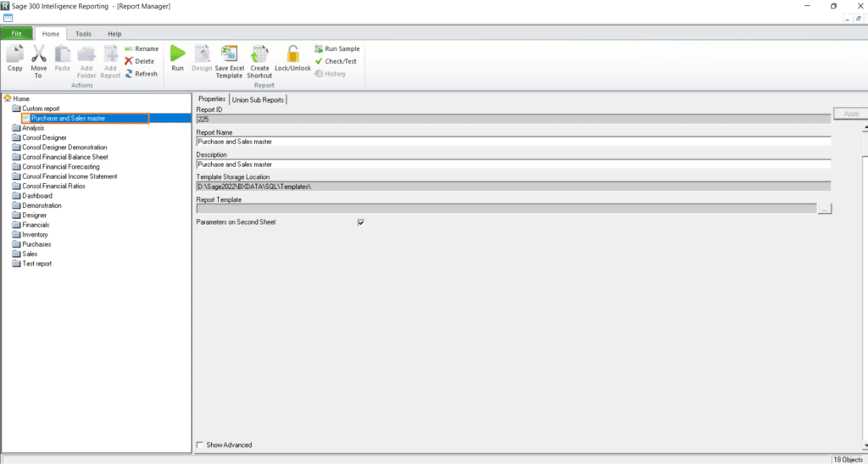This screenshot has height=464, width=868.
Task: Click the 18 Objects status bar text
Action: pyautogui.click(x=848, y=460)
